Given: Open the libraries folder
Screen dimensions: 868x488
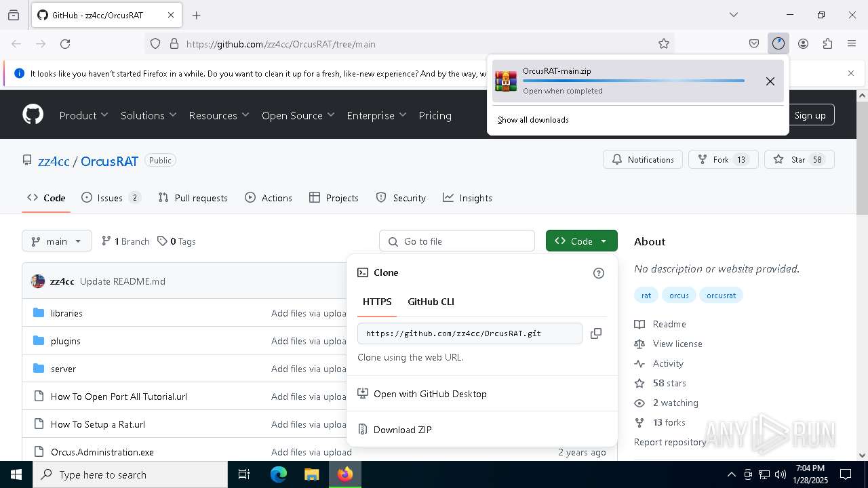Looking at the screenshot, I should [x=66, y=313].
